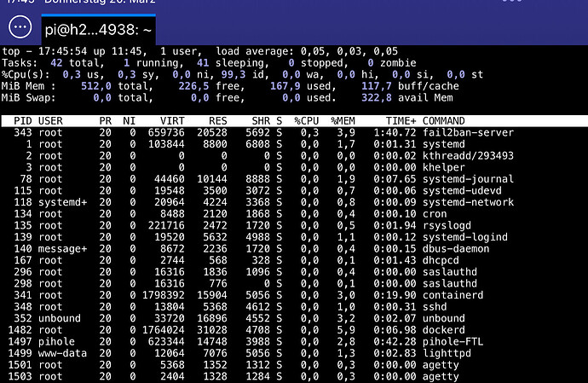Select the agetty command for PID 1503
Viewport: 588px width, 383px height.
[441, 377]
